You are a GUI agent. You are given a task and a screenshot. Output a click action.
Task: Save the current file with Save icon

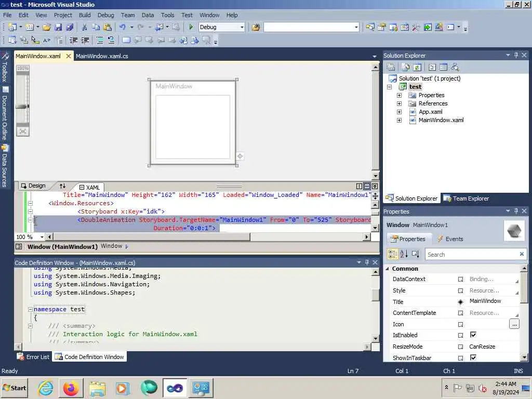pos(58,27)
